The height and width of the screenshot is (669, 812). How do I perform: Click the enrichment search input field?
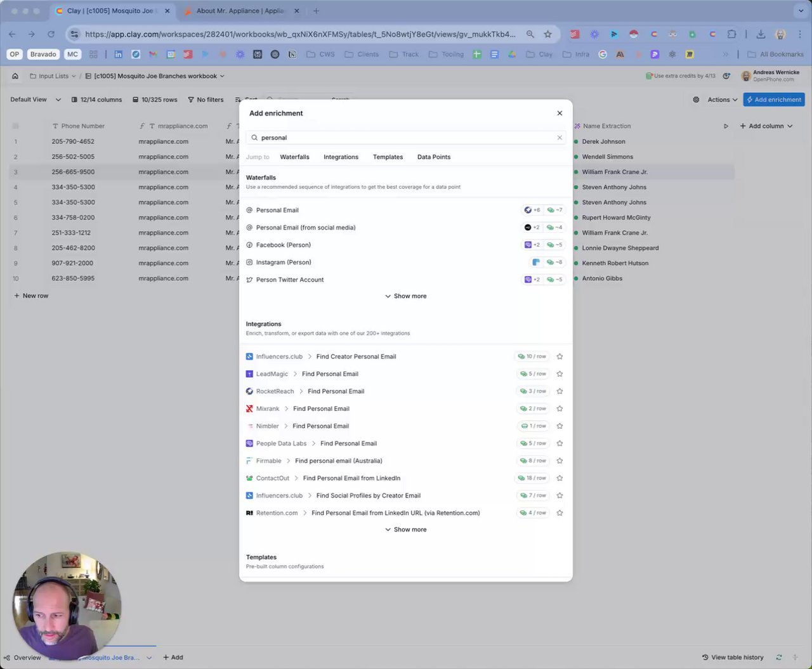pyautogui.click(x=406, y=138)
